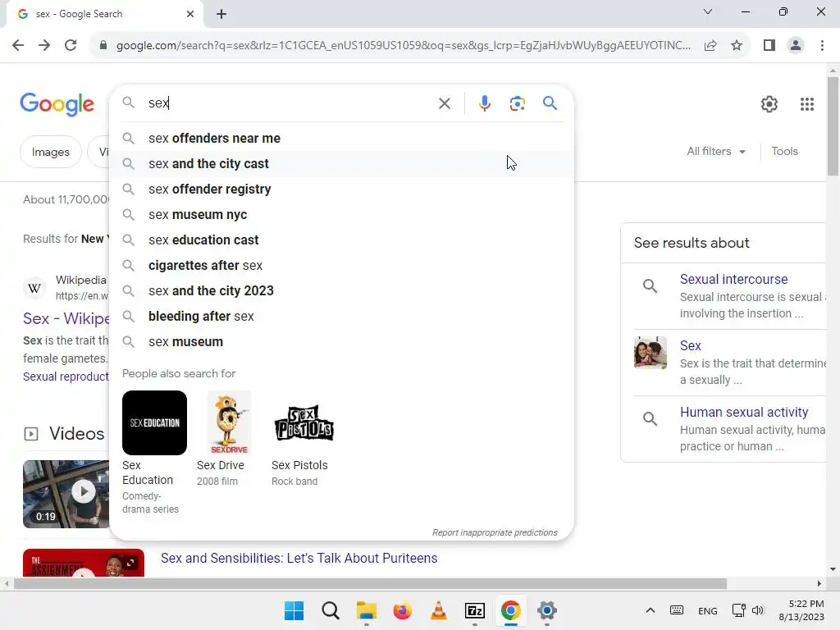840x630 pixels.
Task: Expand the All filters dropdown
Action: click(716, 152)
